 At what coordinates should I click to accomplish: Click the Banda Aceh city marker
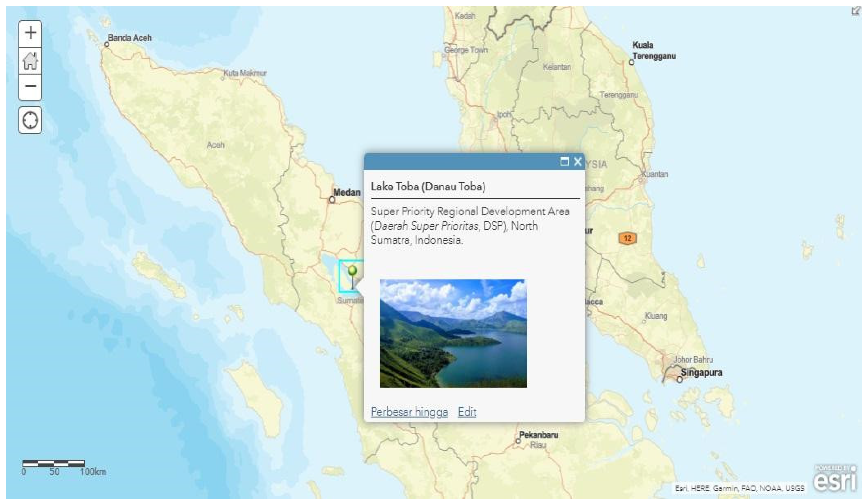[107, 44]
